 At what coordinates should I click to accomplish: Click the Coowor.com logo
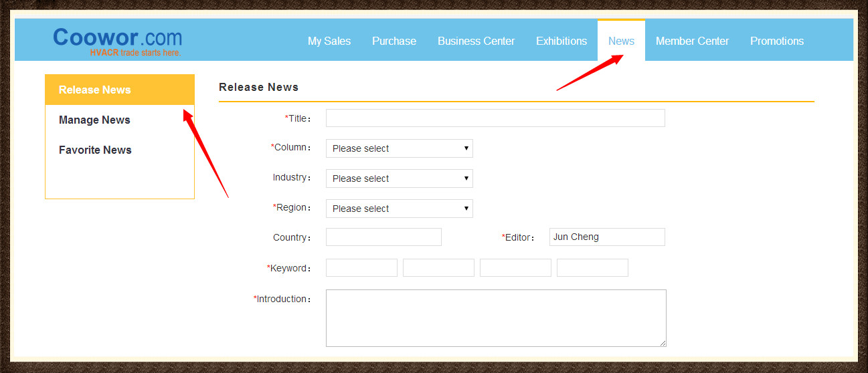click(117, 40)
